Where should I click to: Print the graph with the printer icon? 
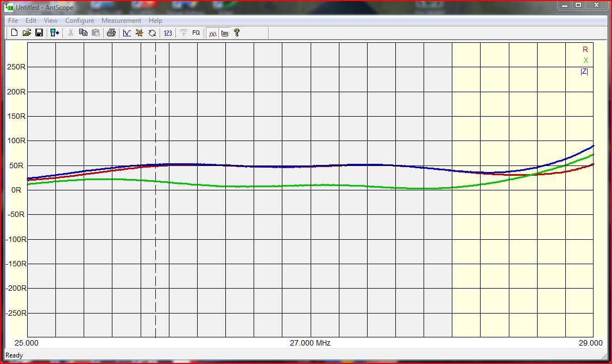pyautogui.click(x=111, y=33)
